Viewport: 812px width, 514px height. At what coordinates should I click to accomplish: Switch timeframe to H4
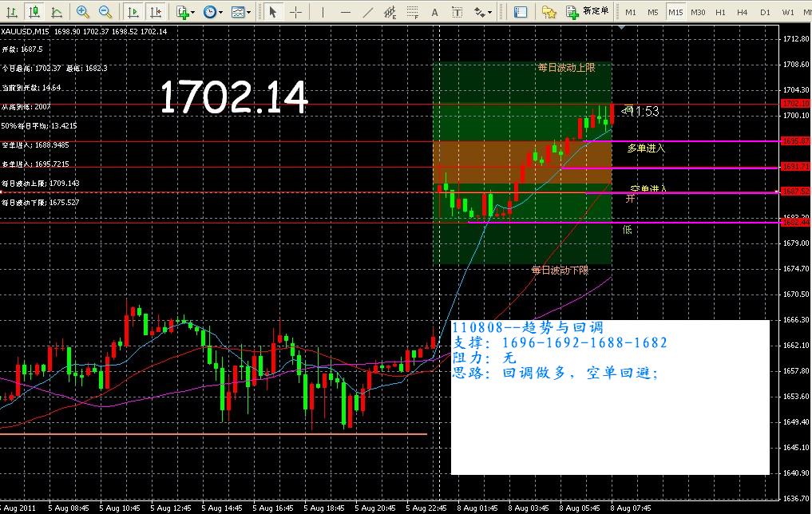point(743,12)
